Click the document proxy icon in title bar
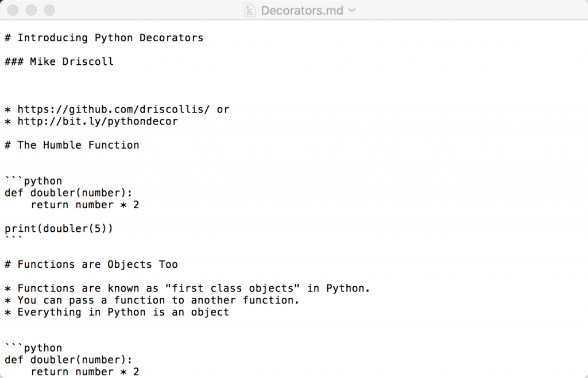The image size is (588, 378). pos(249,10)
